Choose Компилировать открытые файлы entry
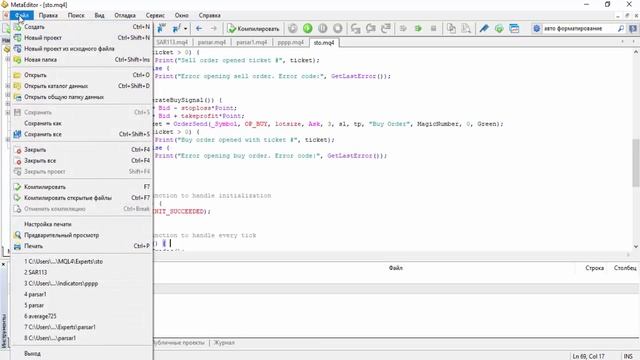 (x=82, y=198)
